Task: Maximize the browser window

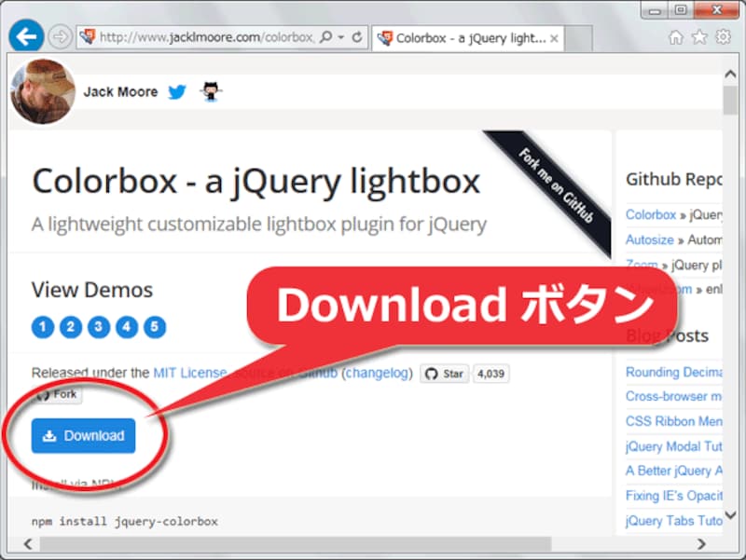Action: tap(681, 10)
